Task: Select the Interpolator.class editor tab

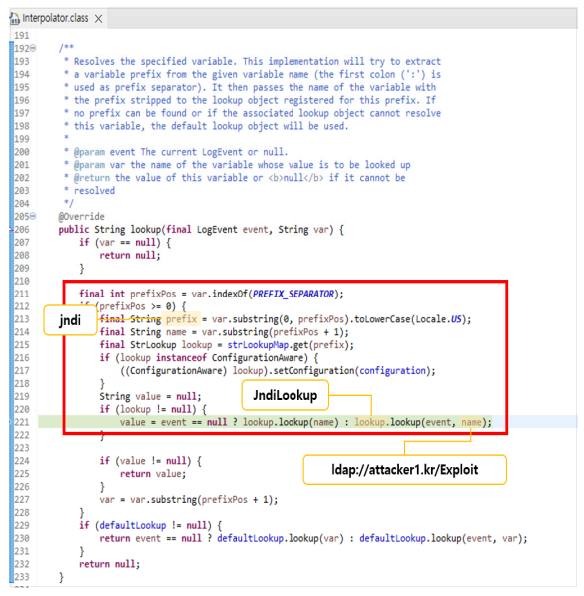Action: pyautogui.click(x=58, y=18)
